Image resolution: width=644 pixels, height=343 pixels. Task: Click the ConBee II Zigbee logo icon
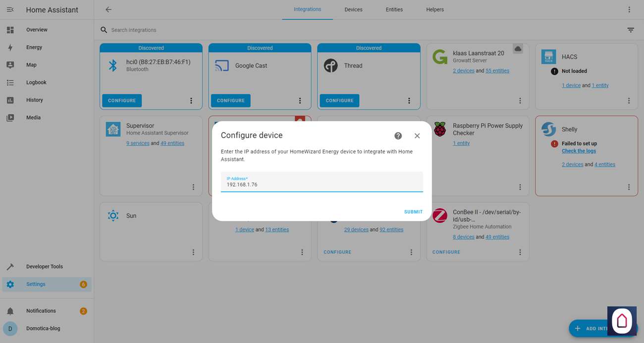point(440,216)
